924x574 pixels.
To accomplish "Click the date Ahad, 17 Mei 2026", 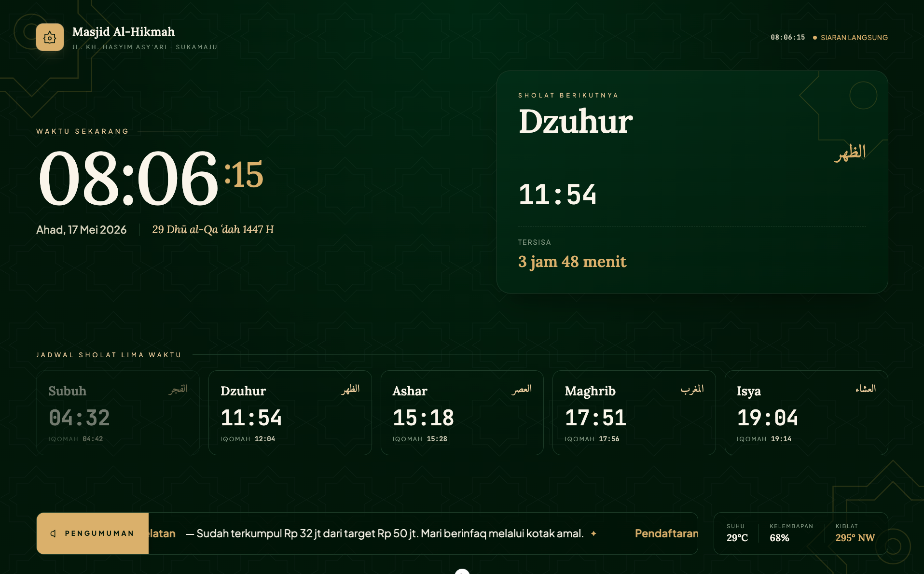I will (82, 230).
